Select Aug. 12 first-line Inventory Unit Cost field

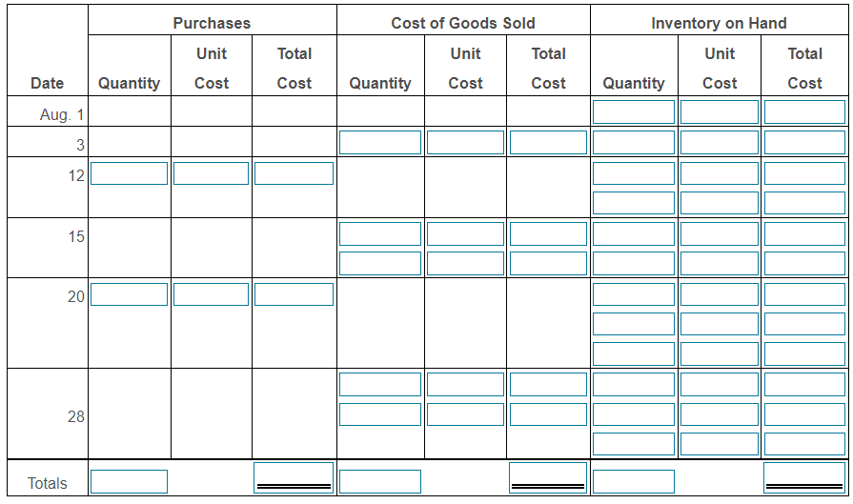click(x=720, y=173)
